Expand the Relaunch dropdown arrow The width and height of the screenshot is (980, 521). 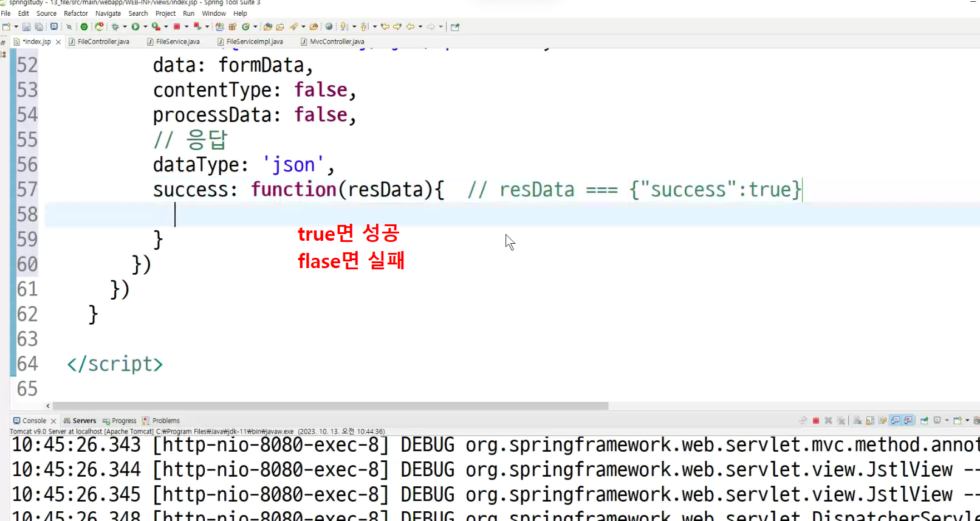207,27
